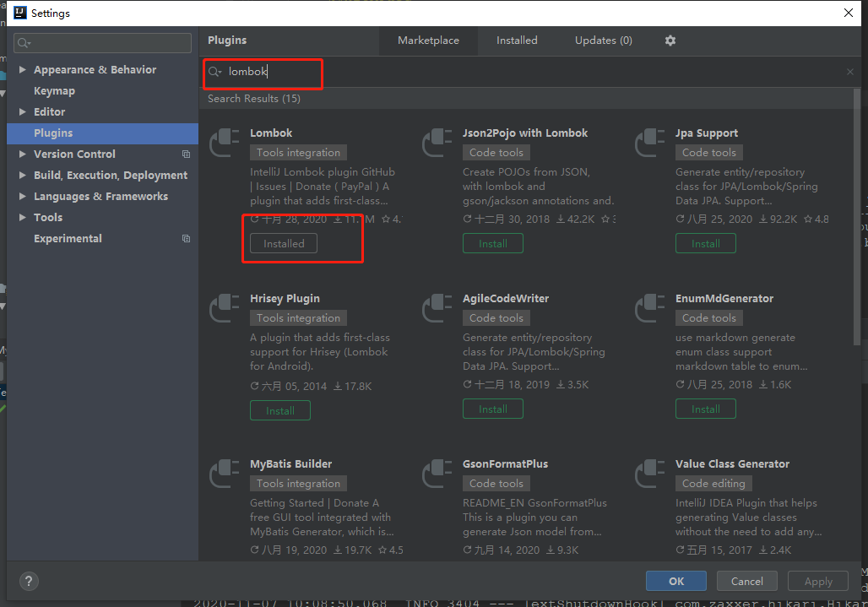Image resolution: width=868 pixels, height=607 pixels.
Task: Open the AgileCodeWriter plugin title
Action: coord(506,298)
